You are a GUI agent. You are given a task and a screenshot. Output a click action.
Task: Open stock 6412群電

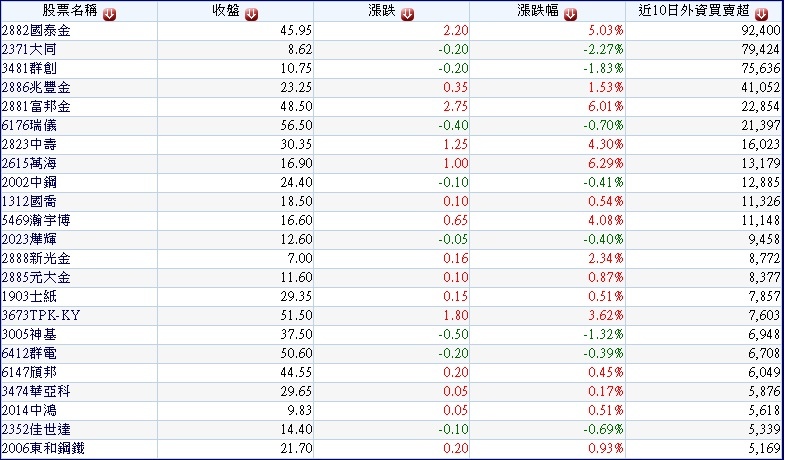click(29, 353)
